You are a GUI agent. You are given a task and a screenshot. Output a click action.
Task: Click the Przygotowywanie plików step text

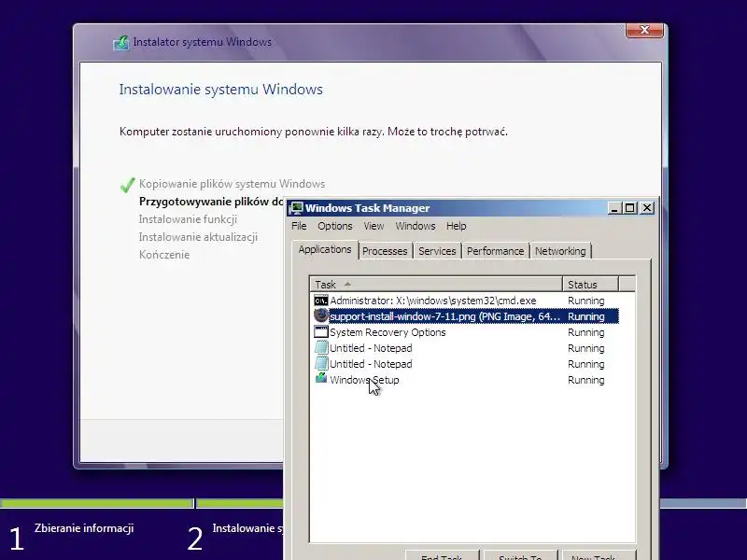coord(211,202)
